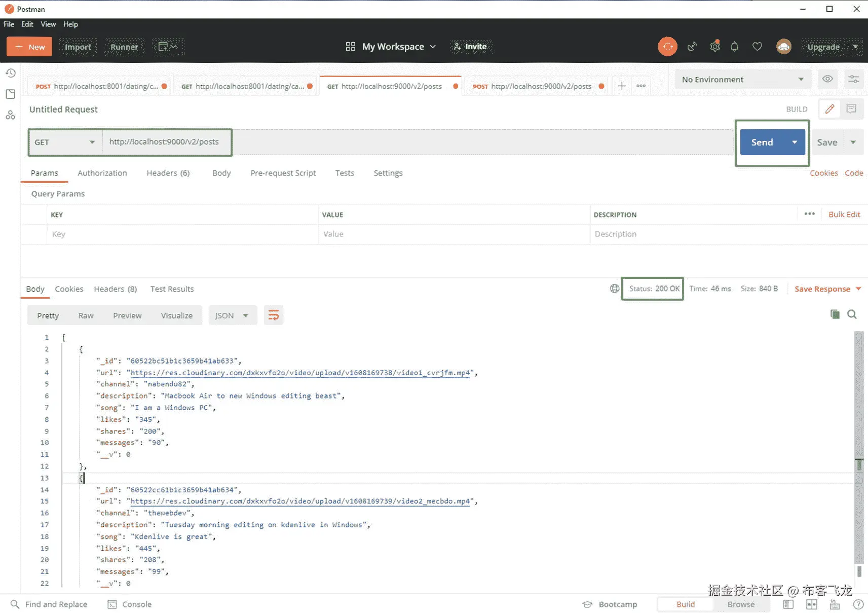Viewport: 868px width, 613px height.
Task: Switch the mode to Build
Action: (686, 604)
